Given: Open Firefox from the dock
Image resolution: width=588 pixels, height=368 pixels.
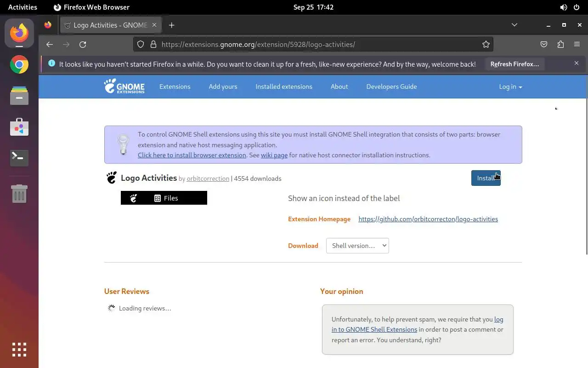Looking at the screenshot, I should 19,33.
